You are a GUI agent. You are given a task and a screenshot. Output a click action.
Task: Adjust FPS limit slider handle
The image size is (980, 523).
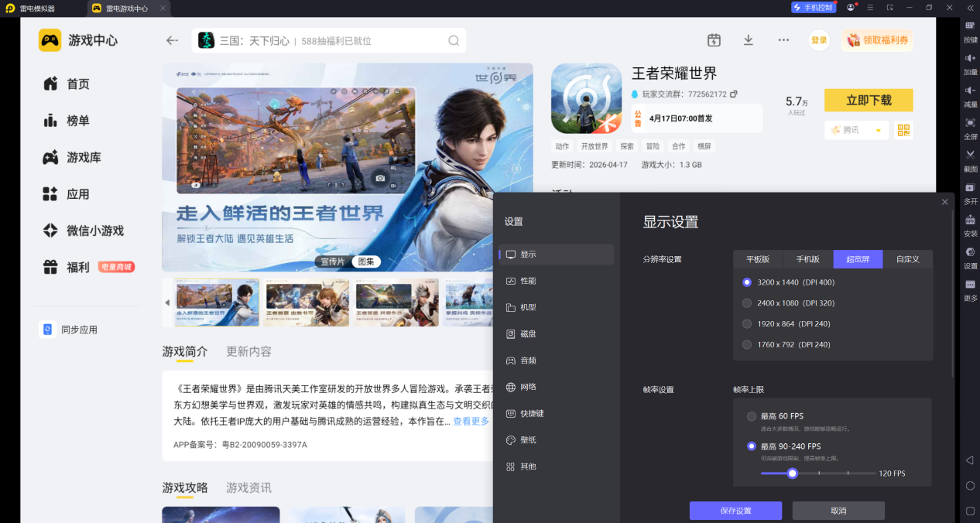click(x=792, y=473)
